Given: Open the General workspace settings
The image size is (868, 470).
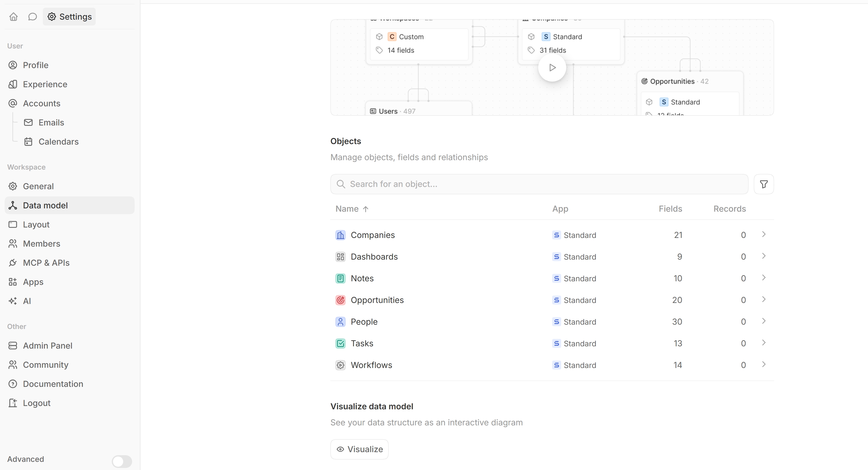Looking at the screenshot, I should [x=69, y=186].
